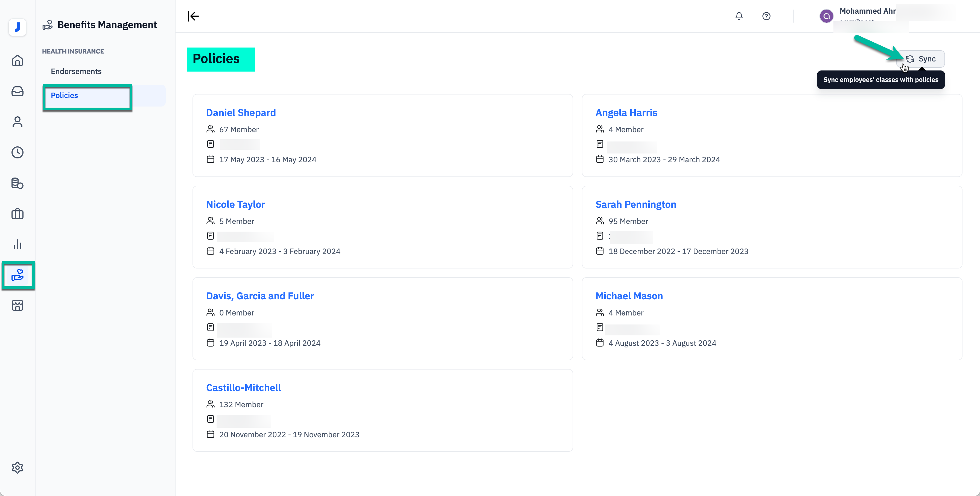The image size is (980, 496).
Task: Select Endorsements in Health Insurance menu
Action: point(76,72)
